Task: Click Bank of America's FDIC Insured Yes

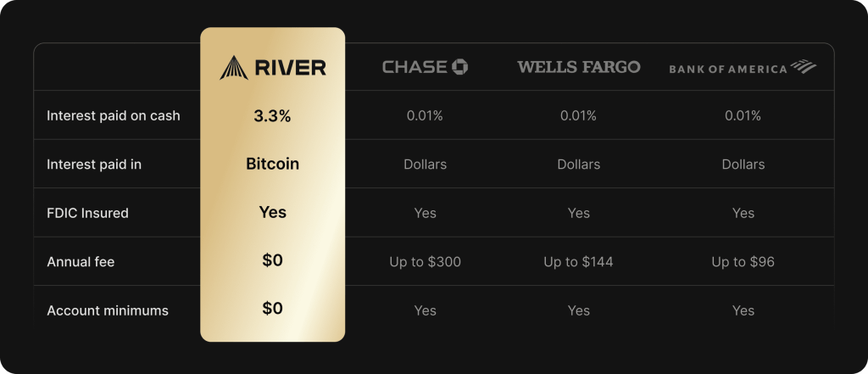Action: pyautogui.click(x=743, y=213)
